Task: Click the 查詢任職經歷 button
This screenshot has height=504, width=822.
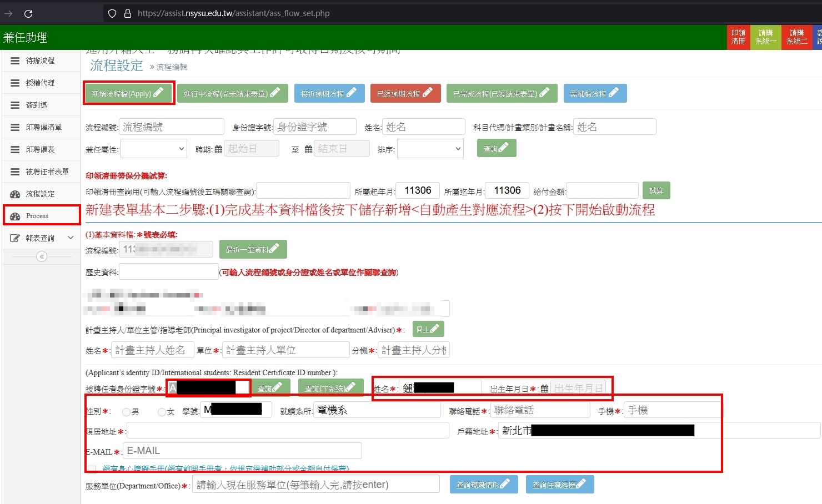Action: point(560,485)
